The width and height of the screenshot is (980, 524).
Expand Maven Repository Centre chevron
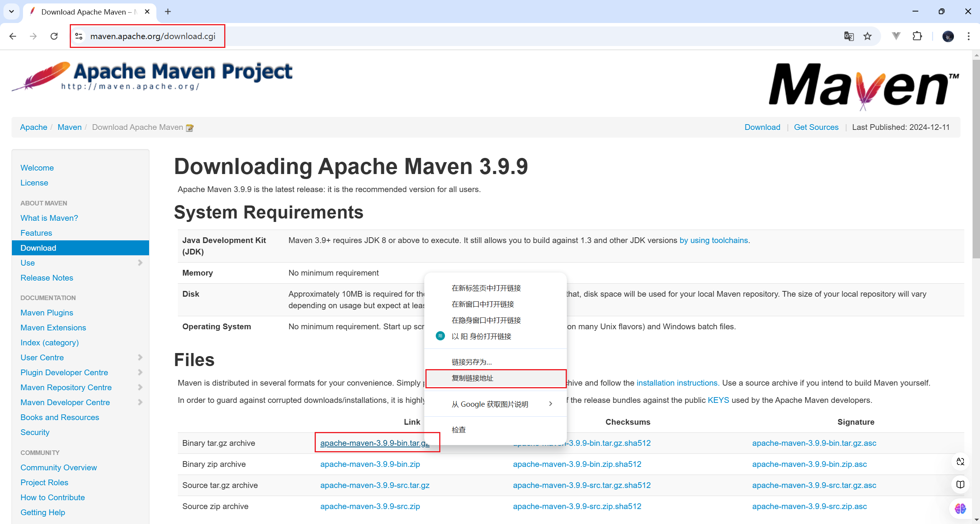[140, 387]
